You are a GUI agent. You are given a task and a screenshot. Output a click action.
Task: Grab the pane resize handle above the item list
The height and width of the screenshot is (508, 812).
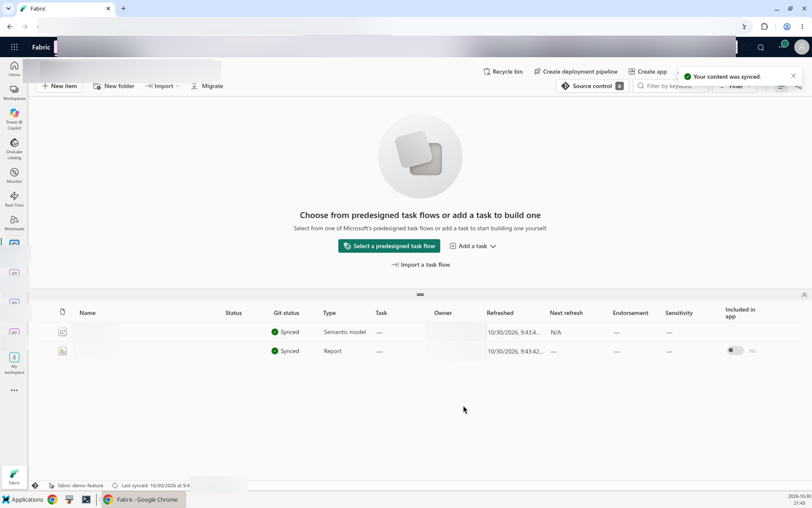coord(420,295)
